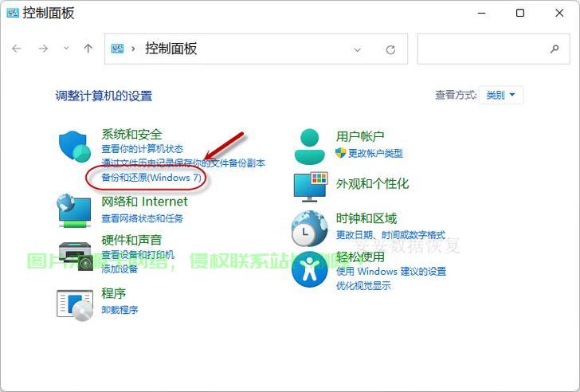Click the refresh button in address bar

coord(390,49)
